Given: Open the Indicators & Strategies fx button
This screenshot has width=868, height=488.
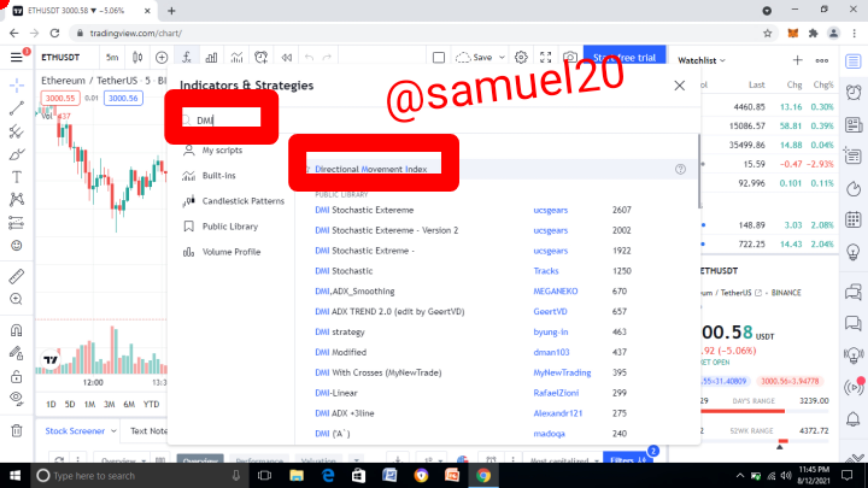Looking at the screenshot, I should [186, 57].
